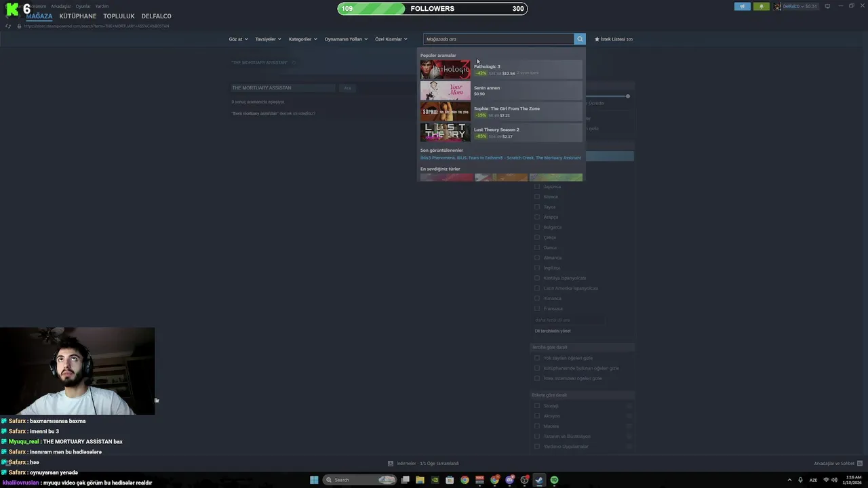
Task: Click the Delfalco user avatar
Action: (x=778, y=6)
